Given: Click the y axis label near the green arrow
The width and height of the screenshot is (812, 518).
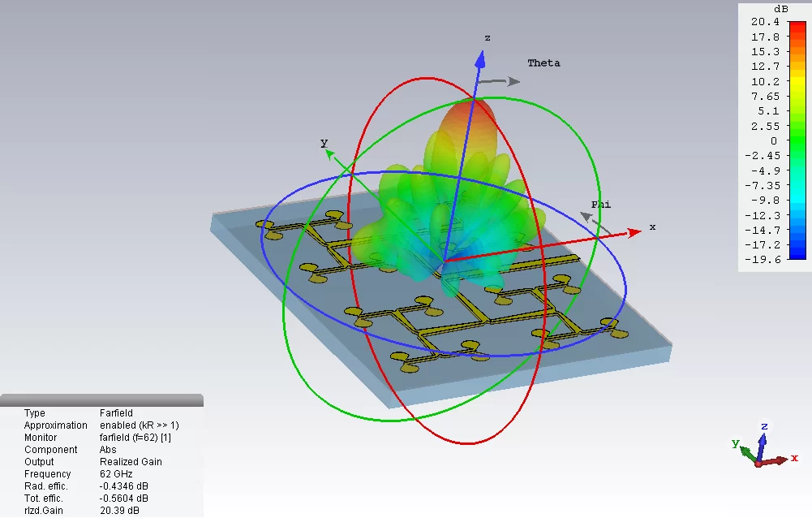Looking at the screenshot, I should (x=324, y=143).
